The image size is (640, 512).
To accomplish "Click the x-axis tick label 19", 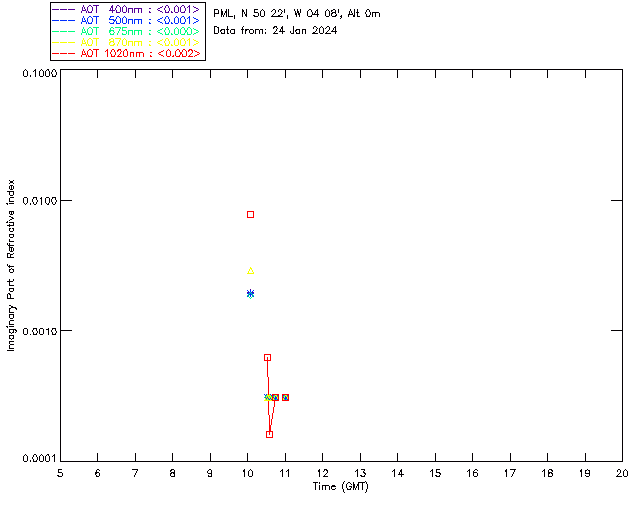I will point(585,473).
